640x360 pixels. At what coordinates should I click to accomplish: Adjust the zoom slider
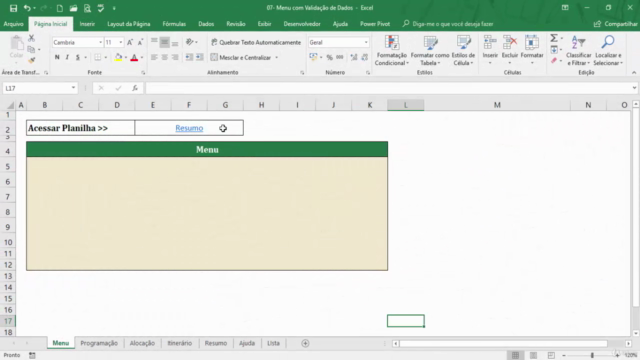[x=592, y=356]
